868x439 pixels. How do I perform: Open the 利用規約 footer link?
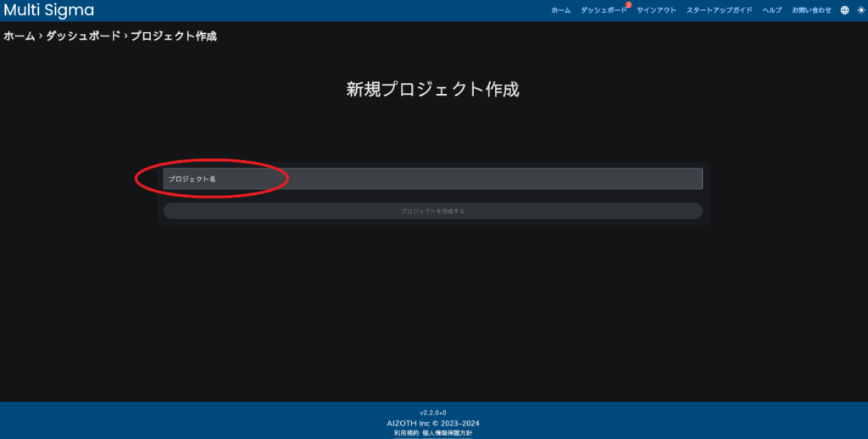click(x=406, y=432)
